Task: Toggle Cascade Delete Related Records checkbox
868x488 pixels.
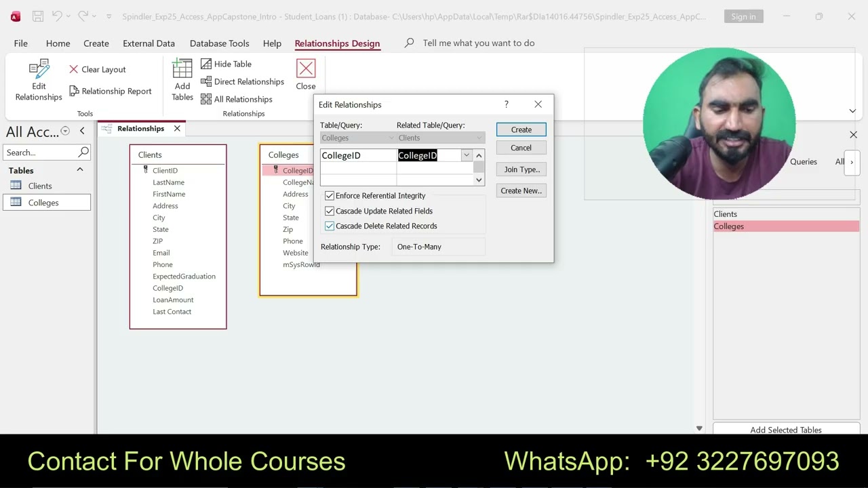Action: (x=330, y=226)
